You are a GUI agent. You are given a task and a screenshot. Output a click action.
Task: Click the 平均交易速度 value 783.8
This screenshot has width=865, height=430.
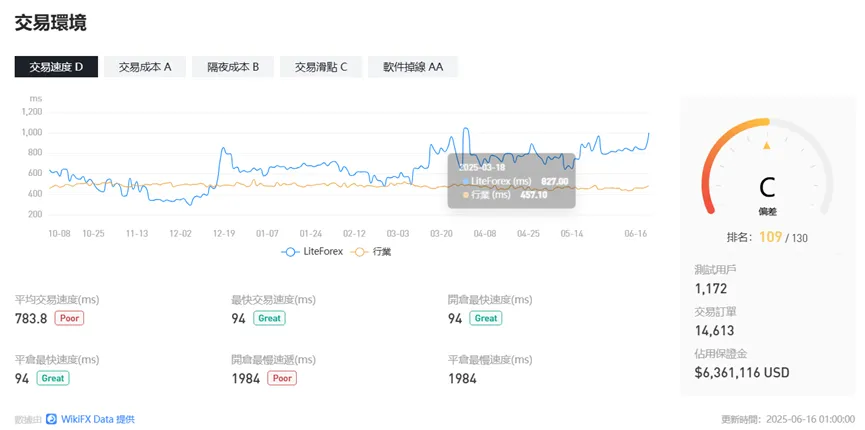[x=31, y=318]
